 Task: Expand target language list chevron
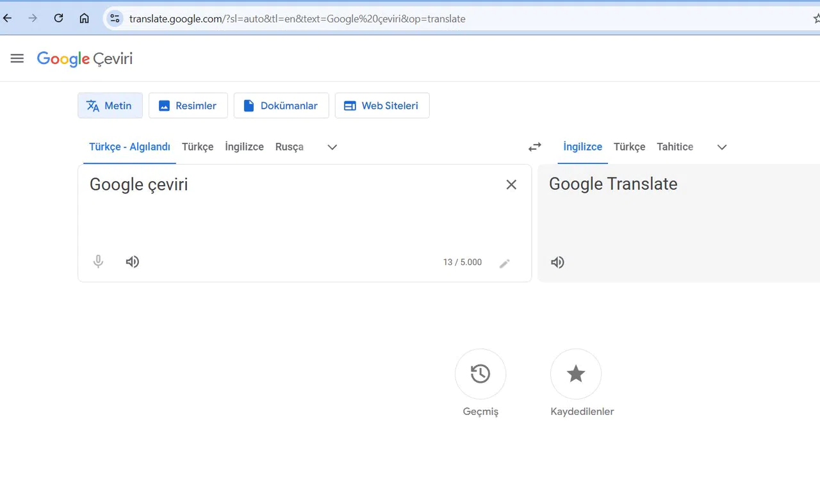tap(722, 147)
